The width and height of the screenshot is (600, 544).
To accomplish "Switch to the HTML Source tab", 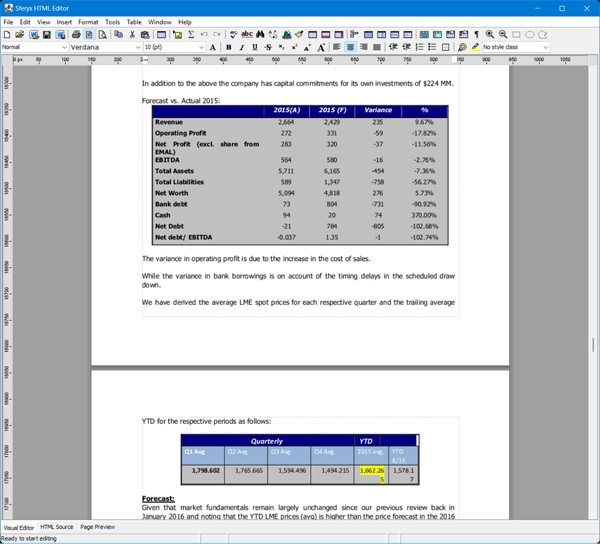I will [57, 527].
